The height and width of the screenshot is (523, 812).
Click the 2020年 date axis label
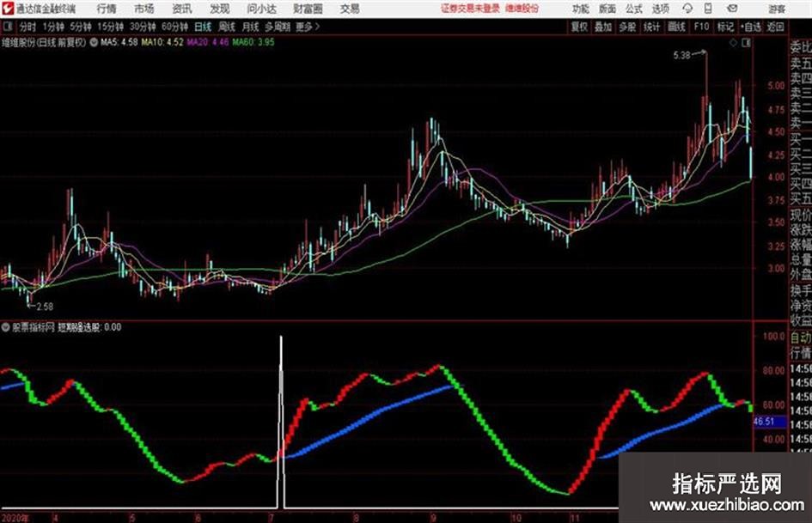tap(15, 518)
